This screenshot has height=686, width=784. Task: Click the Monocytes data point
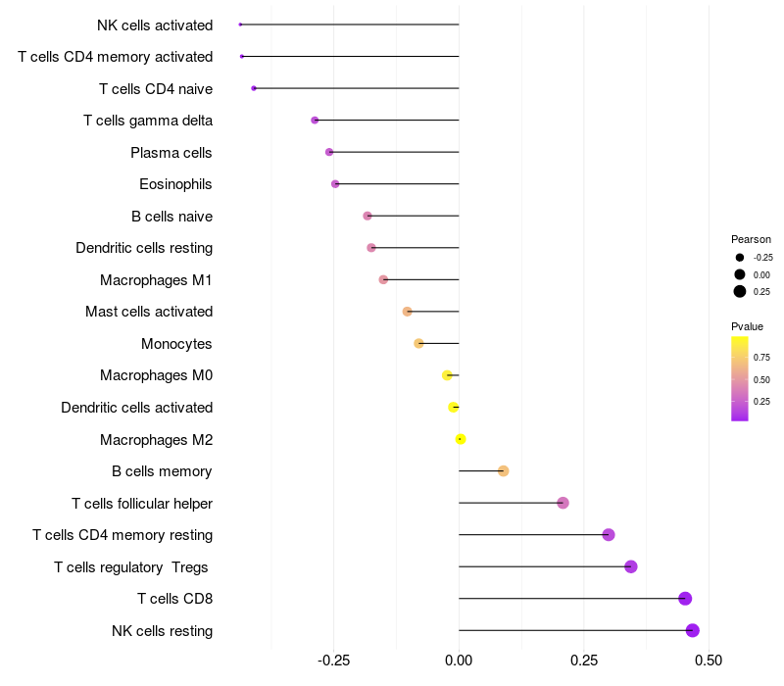[x=418, y=344]
